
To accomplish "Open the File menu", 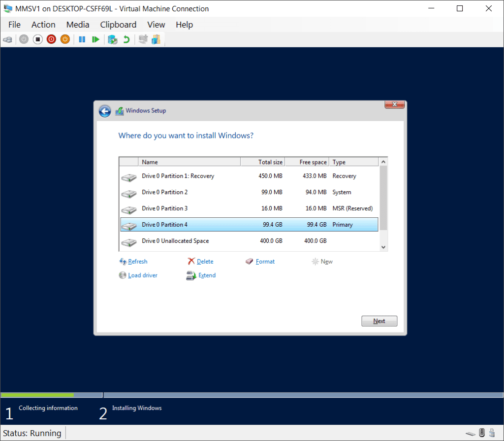I will pos(14,25).
